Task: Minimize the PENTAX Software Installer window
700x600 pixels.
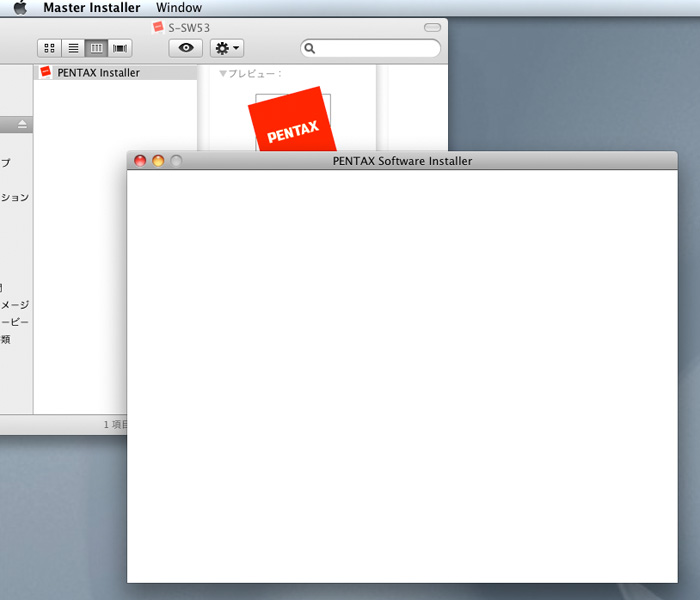Action: click(158, 161)
